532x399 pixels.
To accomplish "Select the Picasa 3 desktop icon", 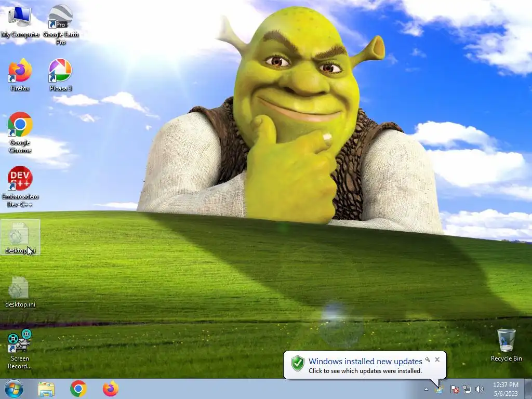I will click(x=61, y=75).
